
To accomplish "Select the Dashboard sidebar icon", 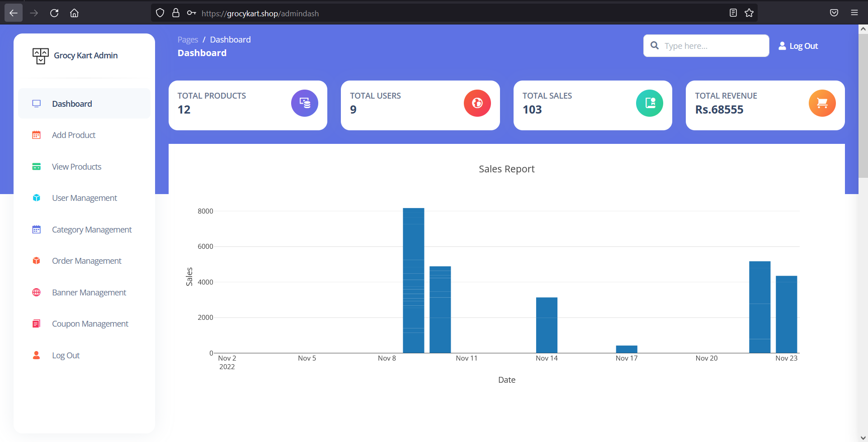I will 36,103.
